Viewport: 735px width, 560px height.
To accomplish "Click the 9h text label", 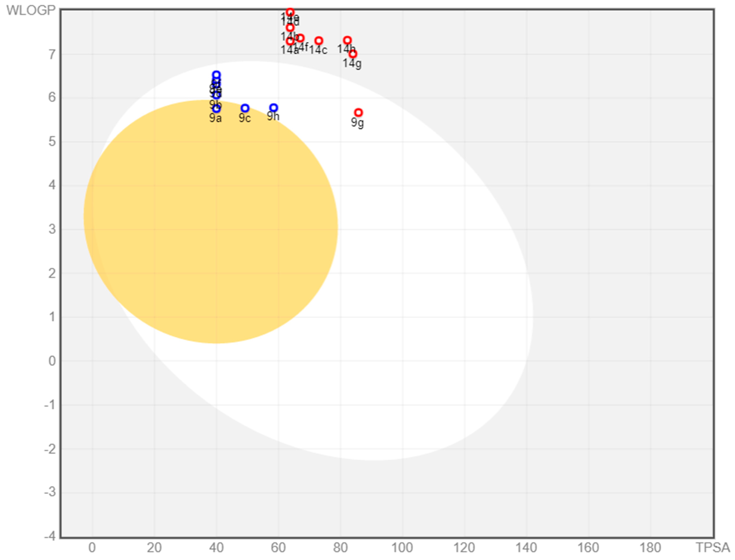I will click(x=273, y=116).
